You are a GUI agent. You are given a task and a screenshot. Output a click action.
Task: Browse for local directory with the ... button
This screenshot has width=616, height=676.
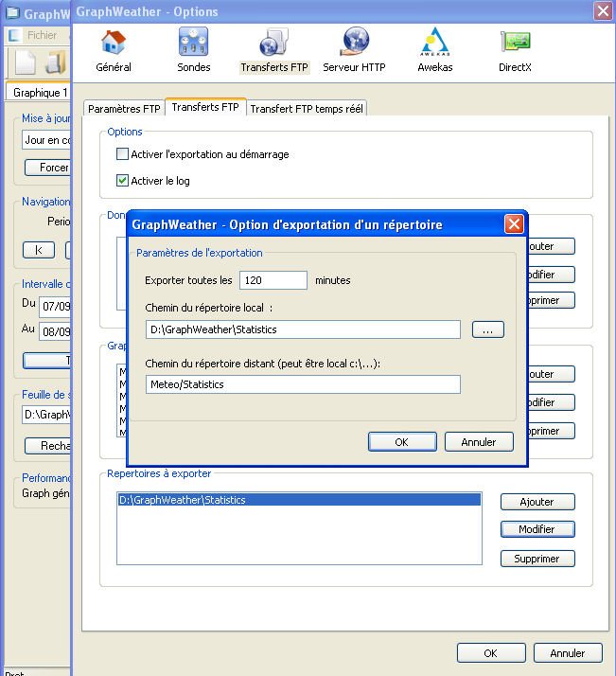click(487, 329)
